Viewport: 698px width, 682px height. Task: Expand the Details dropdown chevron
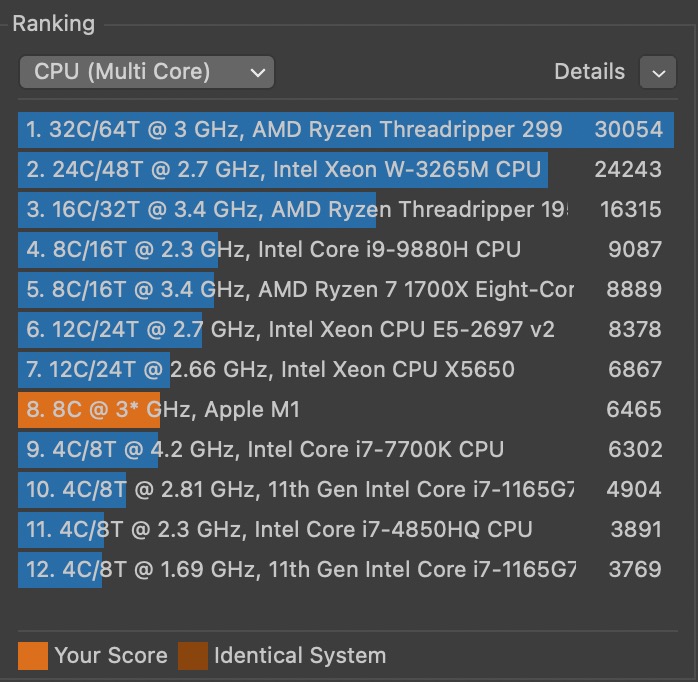[658, 72]
